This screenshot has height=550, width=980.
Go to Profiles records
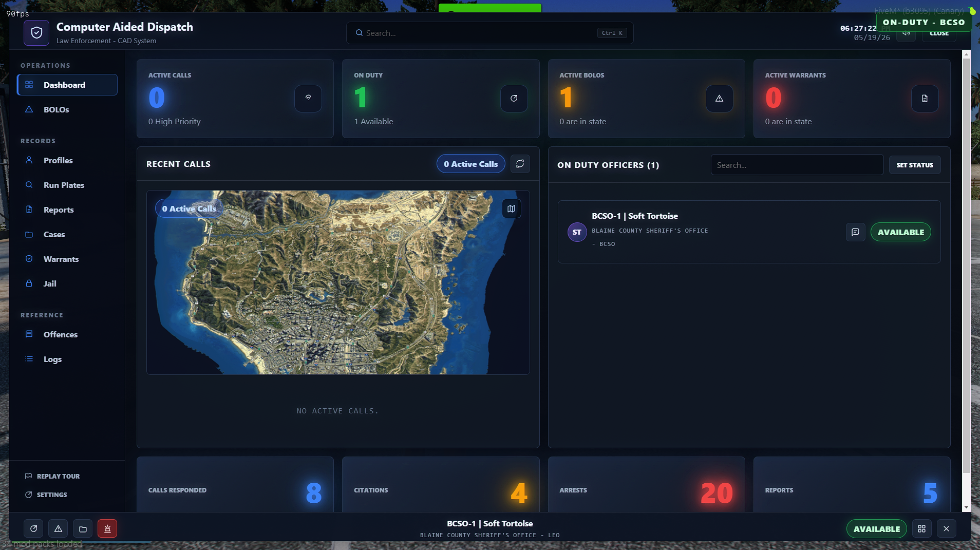tap(67, 160)
